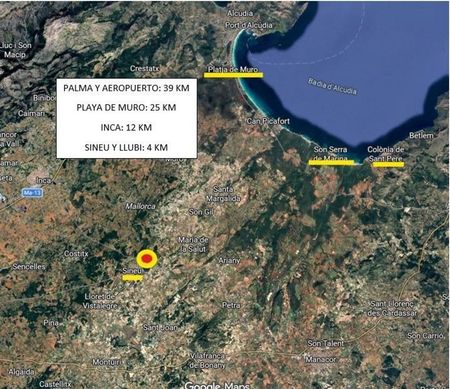Click the Badia d'Alcúdia bay label

pos(332,86)
